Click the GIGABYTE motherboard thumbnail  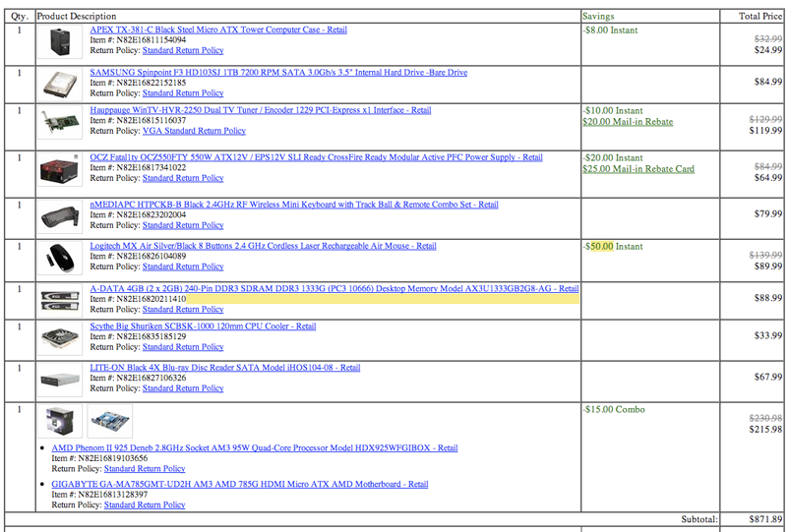(x=110, y=421)
